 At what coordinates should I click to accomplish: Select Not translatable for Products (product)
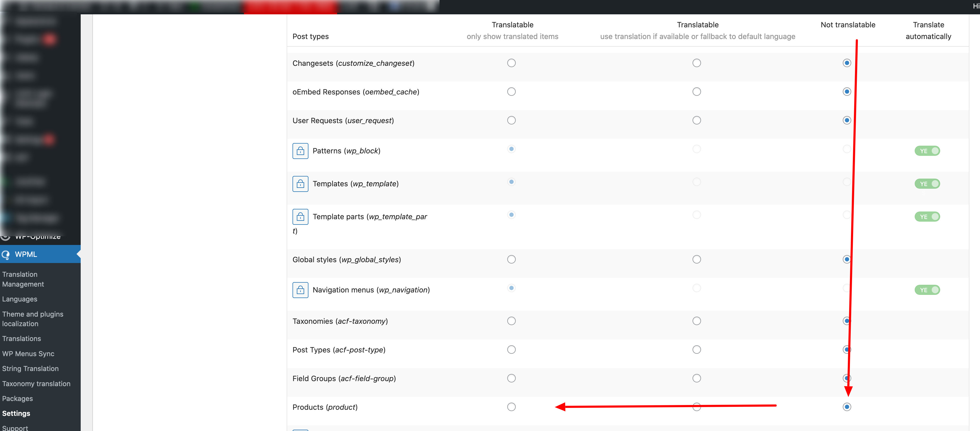point(846,407)
